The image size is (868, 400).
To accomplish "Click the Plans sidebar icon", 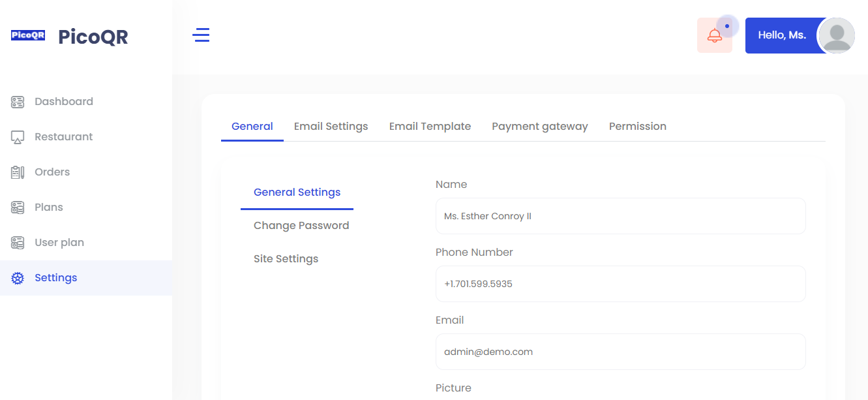I will (x=18, y=208).
